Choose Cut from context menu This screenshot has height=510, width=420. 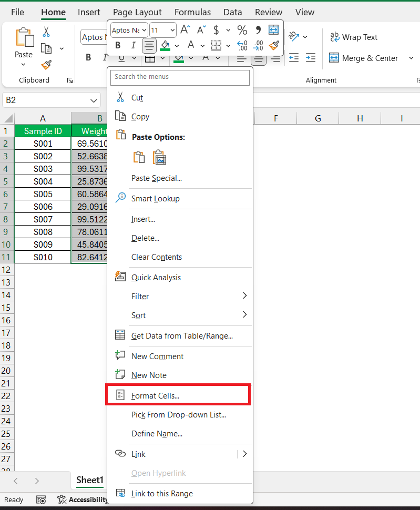(180, 98)
